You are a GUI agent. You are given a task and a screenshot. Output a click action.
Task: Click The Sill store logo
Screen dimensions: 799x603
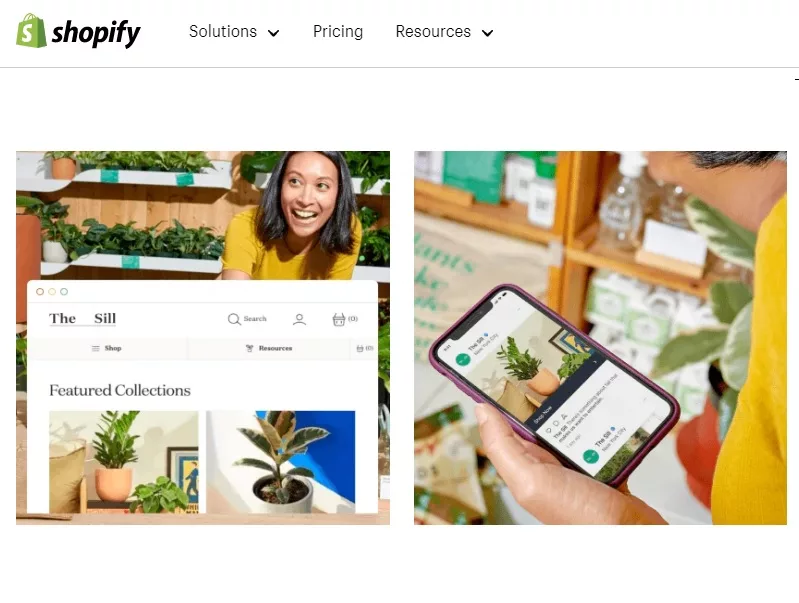click(83, 319)
